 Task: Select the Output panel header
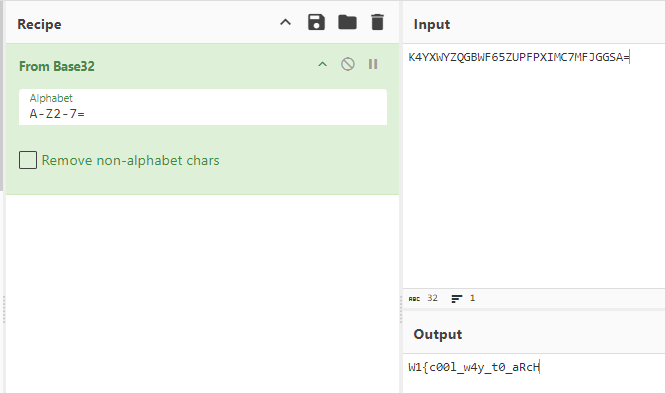(438, 334)
